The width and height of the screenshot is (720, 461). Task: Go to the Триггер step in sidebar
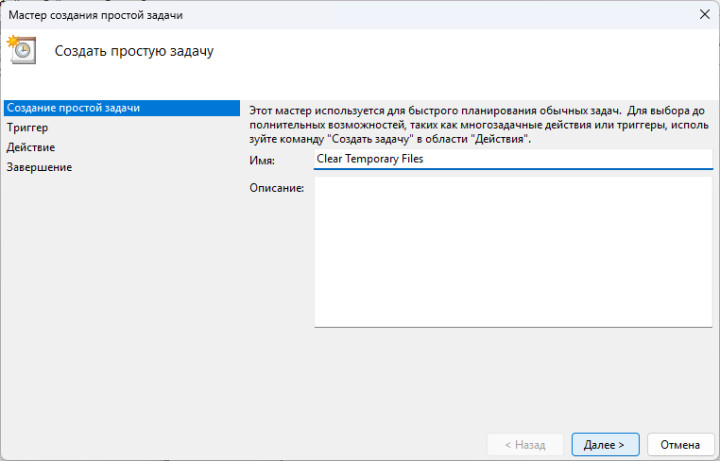click(x=27, y=128)
